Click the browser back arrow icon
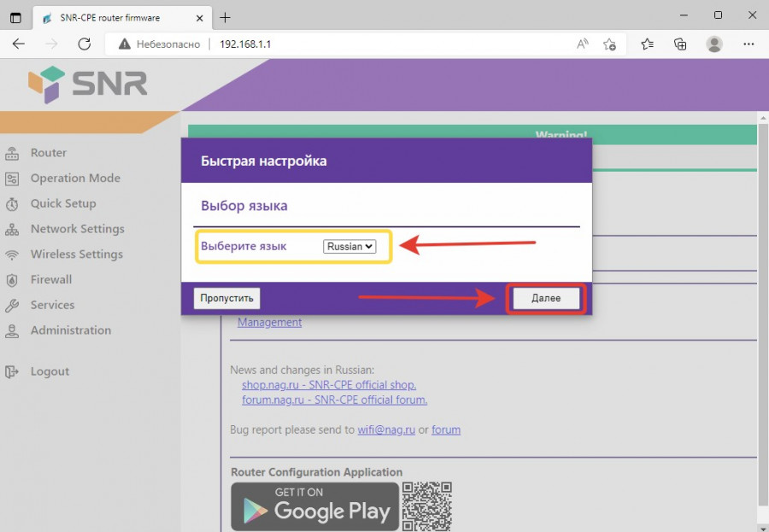This screenshot has height=532, width=769. [x=19, y=44]
